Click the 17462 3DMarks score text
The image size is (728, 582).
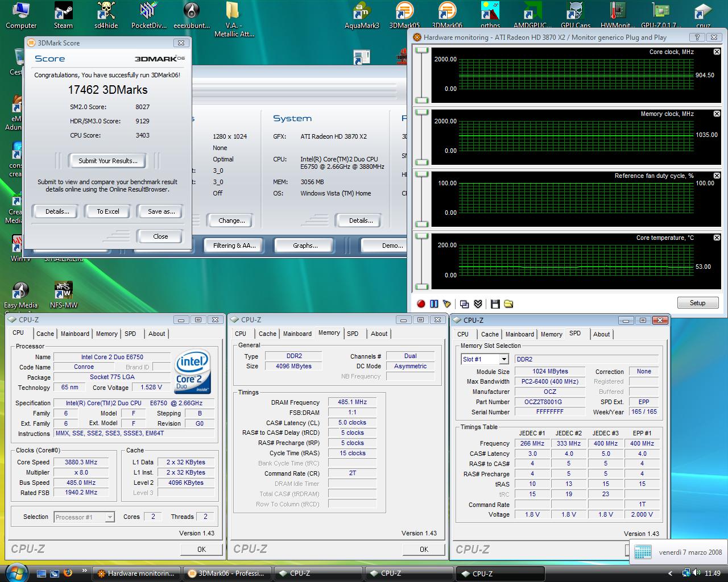tap(107, 90)
